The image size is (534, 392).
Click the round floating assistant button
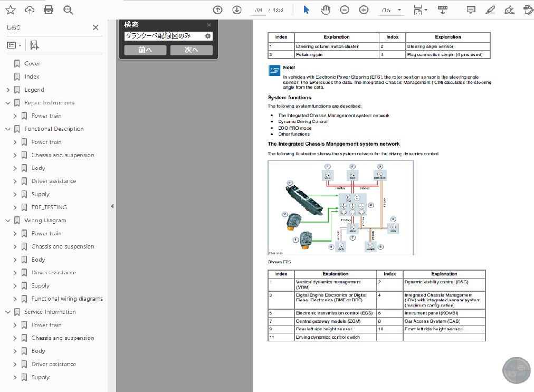(x=516, y=370)
